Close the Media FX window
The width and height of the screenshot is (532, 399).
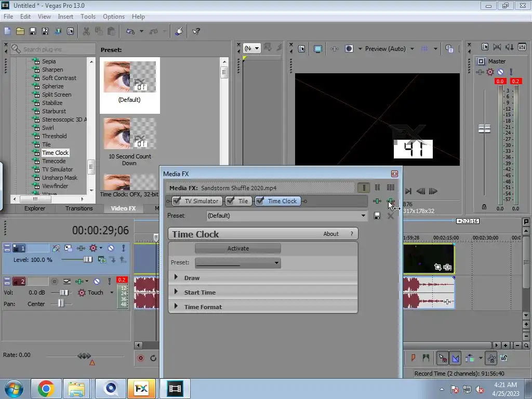click(394, 174)
